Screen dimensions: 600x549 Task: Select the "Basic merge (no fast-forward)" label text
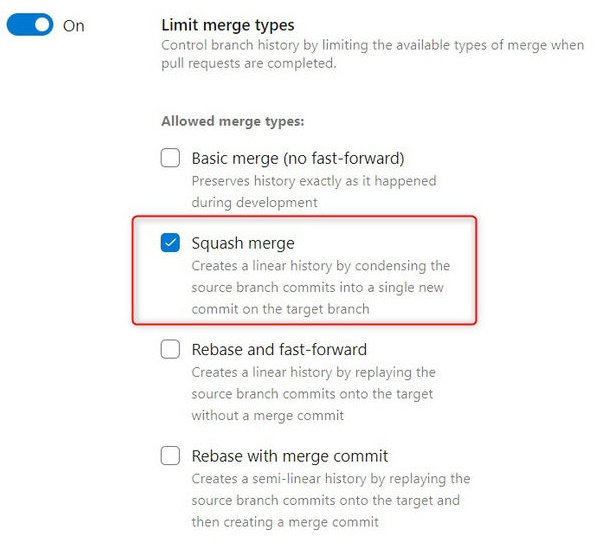click(297, 158)
